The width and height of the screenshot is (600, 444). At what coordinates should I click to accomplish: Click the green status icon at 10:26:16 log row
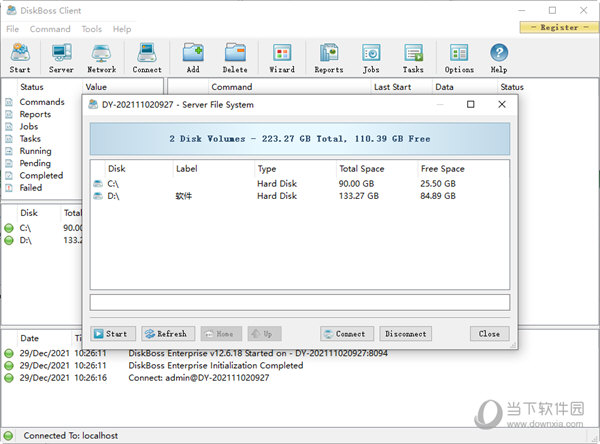click(9, 378)
